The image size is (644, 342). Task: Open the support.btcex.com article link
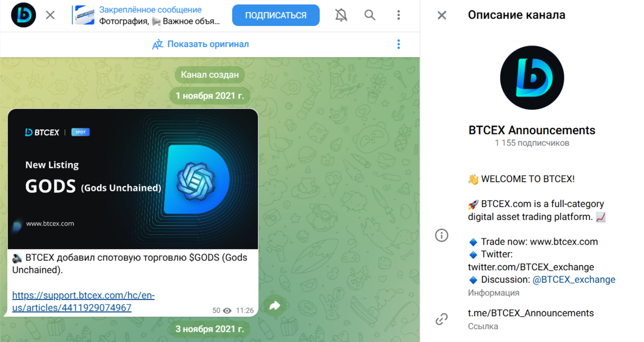83,302
